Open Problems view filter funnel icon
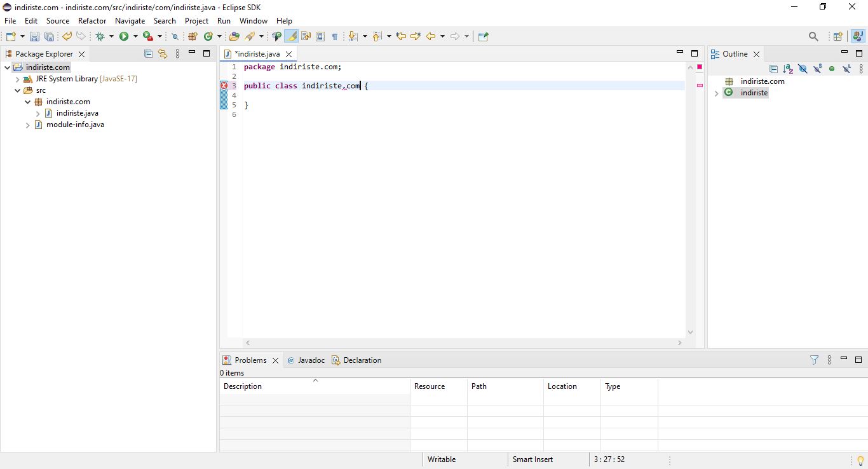Screen dimensions: 868x469 (x=814, y=360)
